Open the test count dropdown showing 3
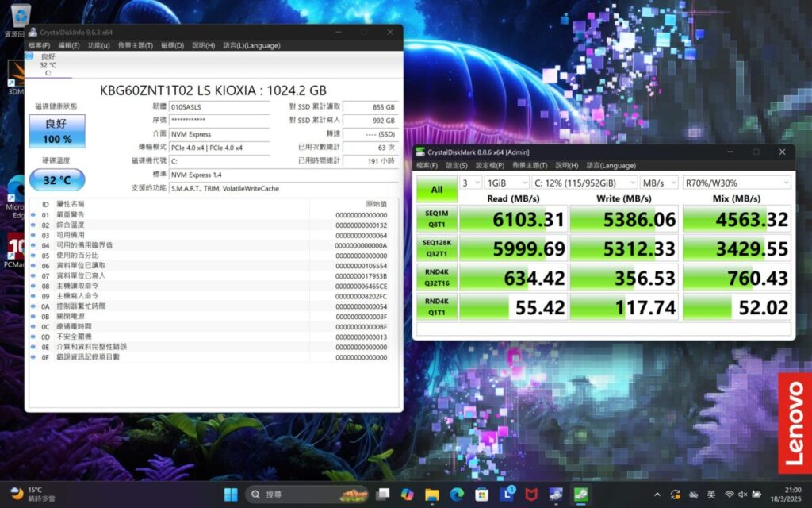 pyautogui.click(x=471, y=183)
